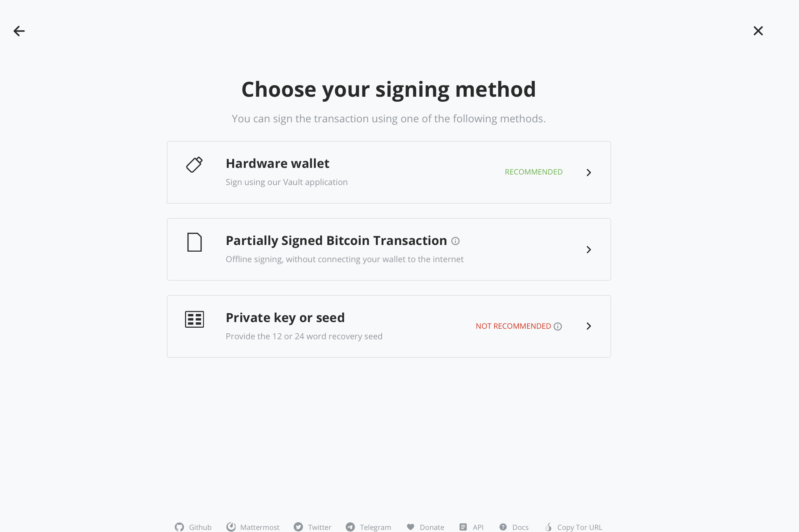Image resolution: width=799 pixels, height=532 pixels.
Task: Close the signing method dialog
Action: click(x=758, y=31)
